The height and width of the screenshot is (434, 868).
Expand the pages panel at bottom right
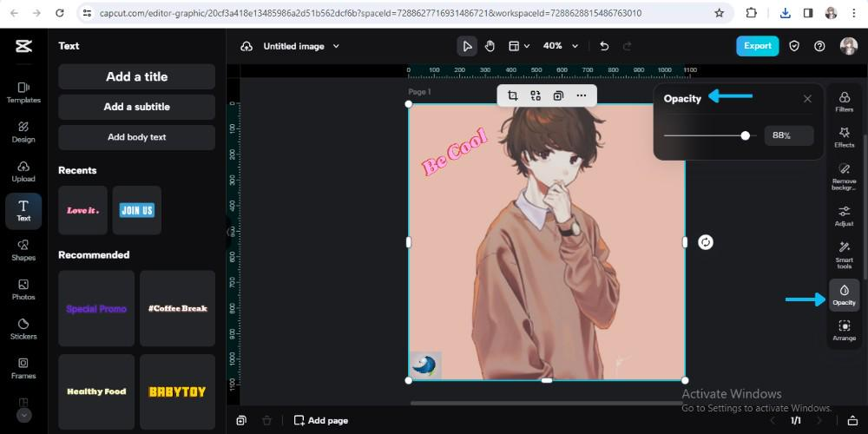853,421
